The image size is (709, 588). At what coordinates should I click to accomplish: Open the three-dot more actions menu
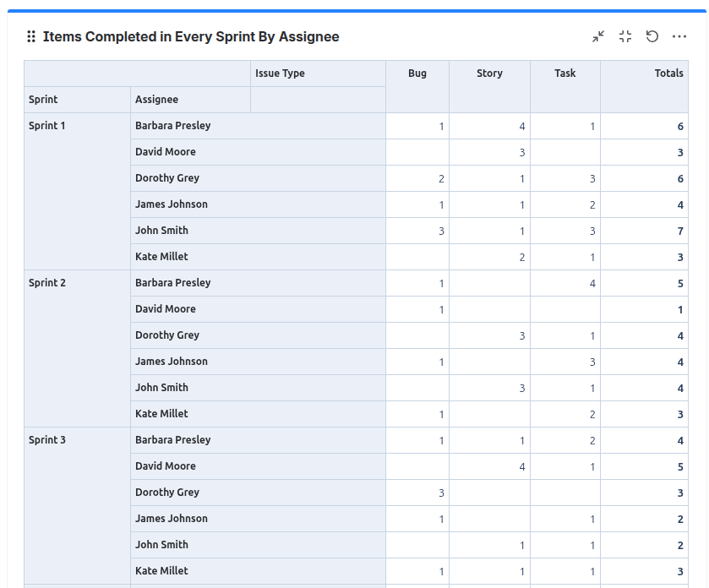pyautogui.click(x=679, y=36)
